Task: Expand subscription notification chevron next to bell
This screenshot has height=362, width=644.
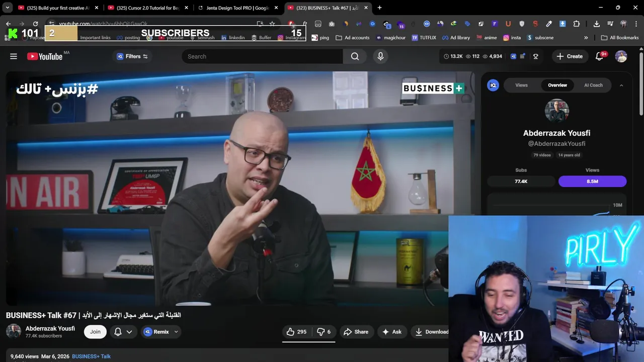Action: pos(129,332)
